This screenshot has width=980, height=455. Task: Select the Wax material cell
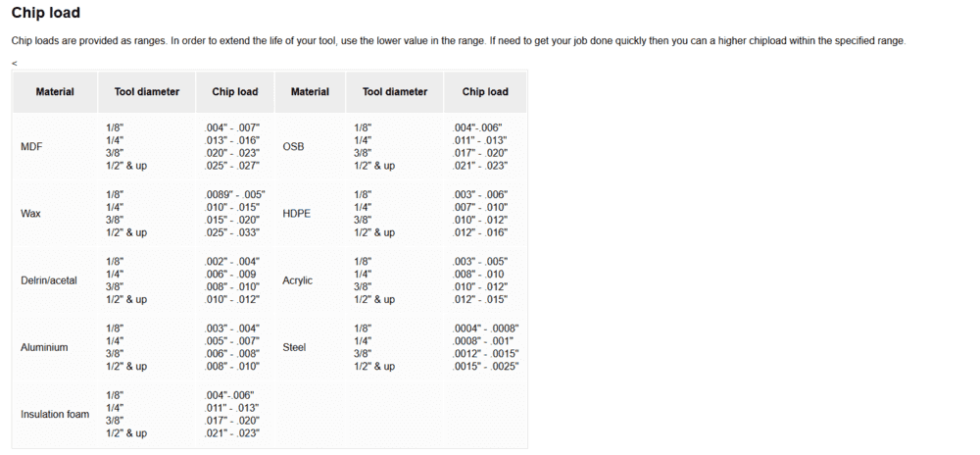coord(29,214)
